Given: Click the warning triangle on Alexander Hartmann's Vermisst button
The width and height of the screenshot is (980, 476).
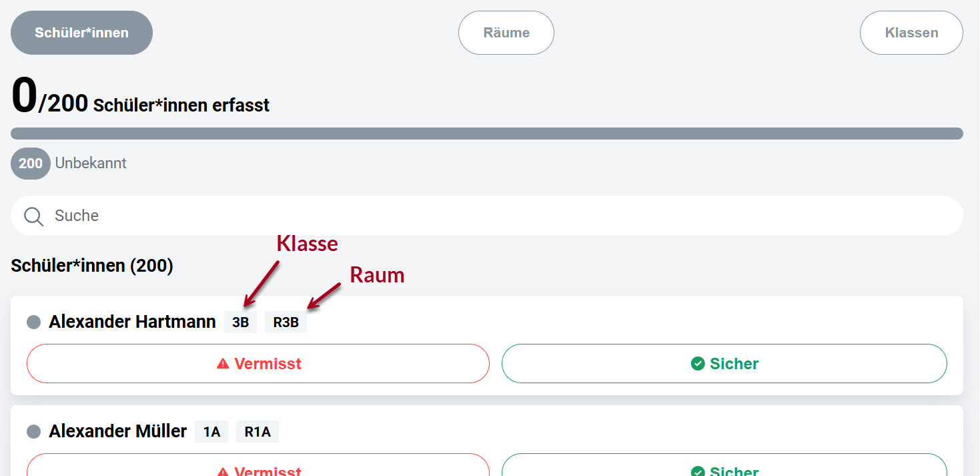Looking at the screenshot, I should (222, 363).
